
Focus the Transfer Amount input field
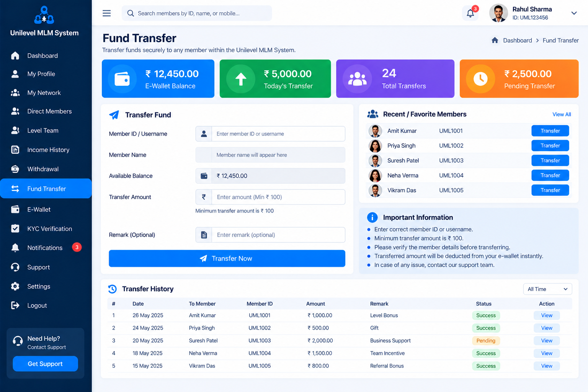click(270, 197)
